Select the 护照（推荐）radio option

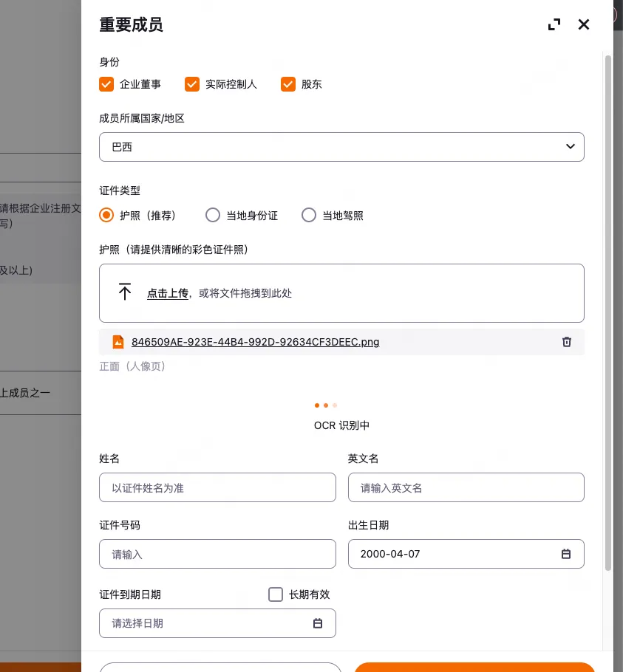(x=106, y=216)
